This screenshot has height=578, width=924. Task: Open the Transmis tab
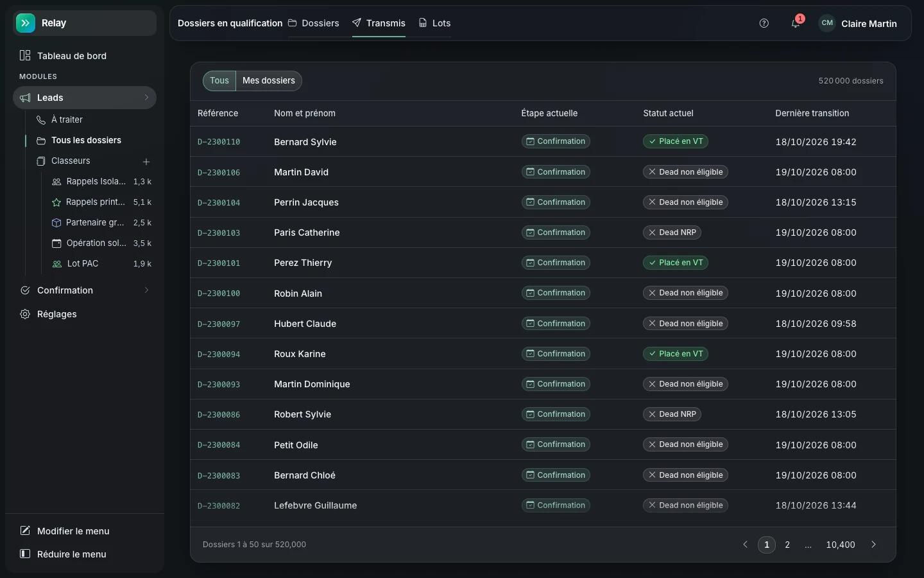click(x=379, y=23)
